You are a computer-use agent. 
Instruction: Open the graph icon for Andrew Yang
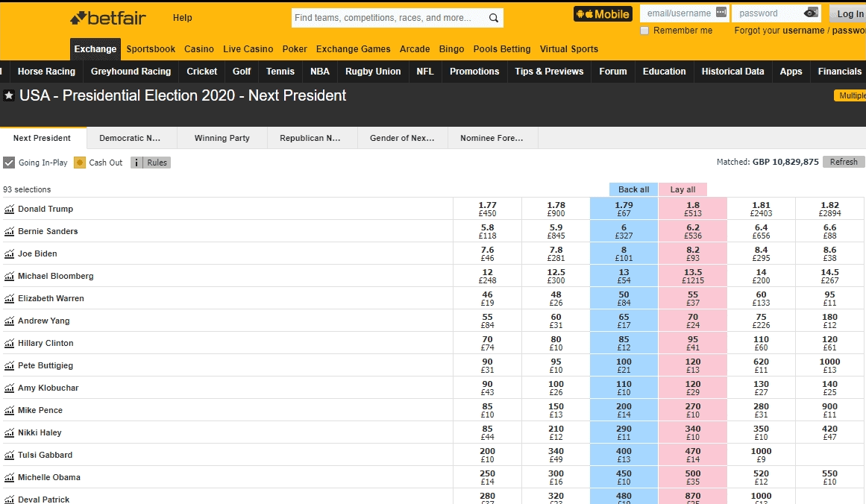tap(9, 321)
